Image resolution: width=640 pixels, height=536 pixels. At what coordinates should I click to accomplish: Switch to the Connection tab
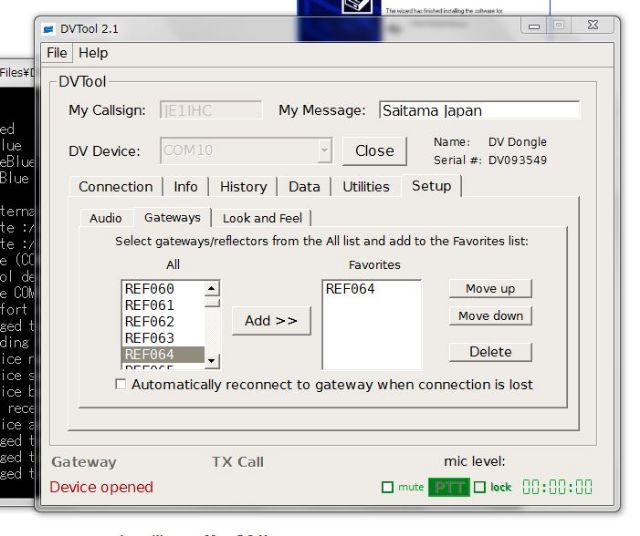[x=115, y=187]
